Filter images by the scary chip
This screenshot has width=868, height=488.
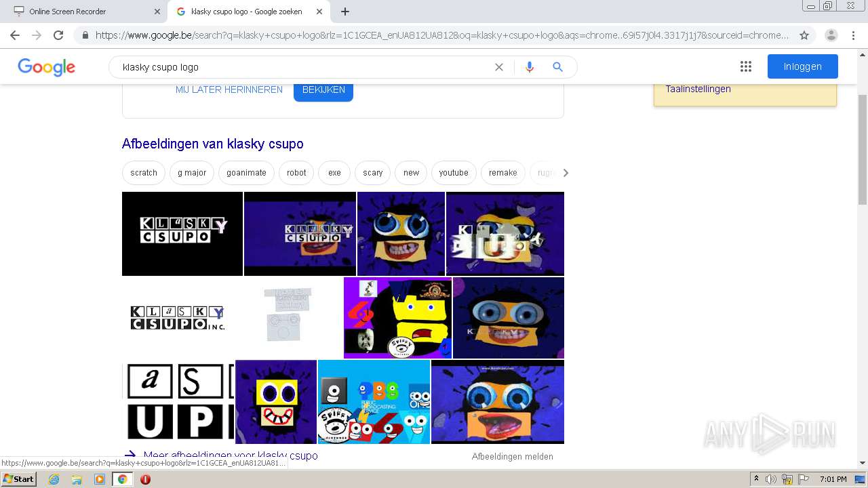click(373, 173)
